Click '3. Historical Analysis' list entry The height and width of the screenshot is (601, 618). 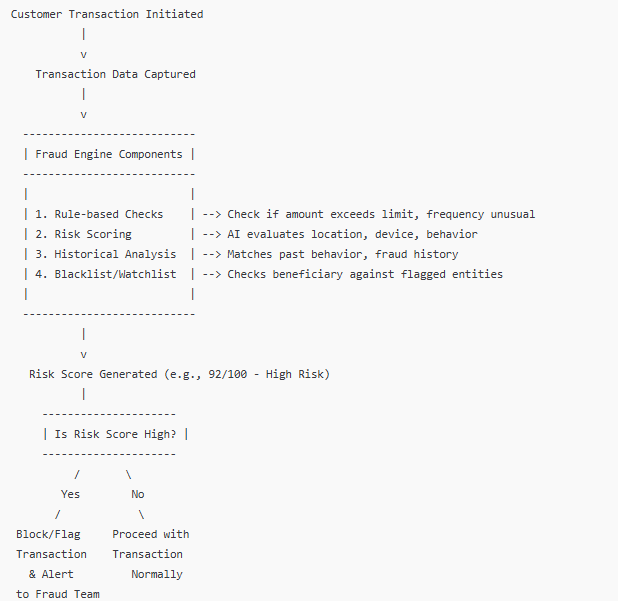[x=106, y=254]
